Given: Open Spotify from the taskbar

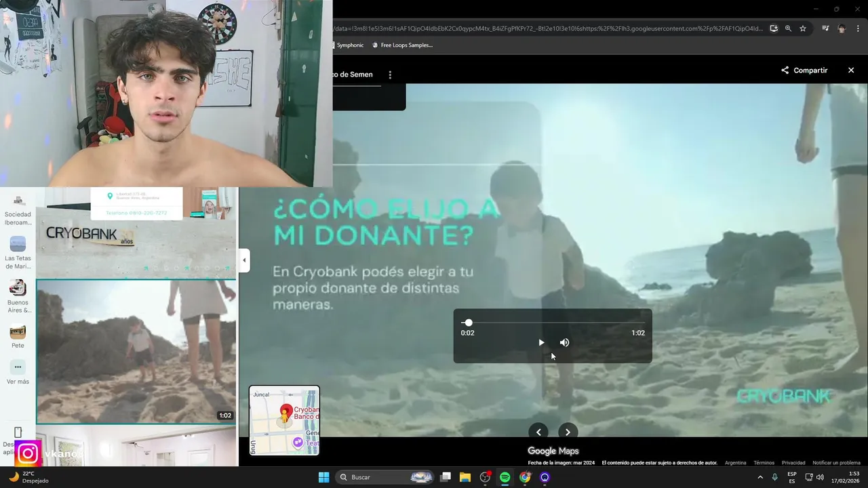Looking at the screenshot, I should click(505, 477).
